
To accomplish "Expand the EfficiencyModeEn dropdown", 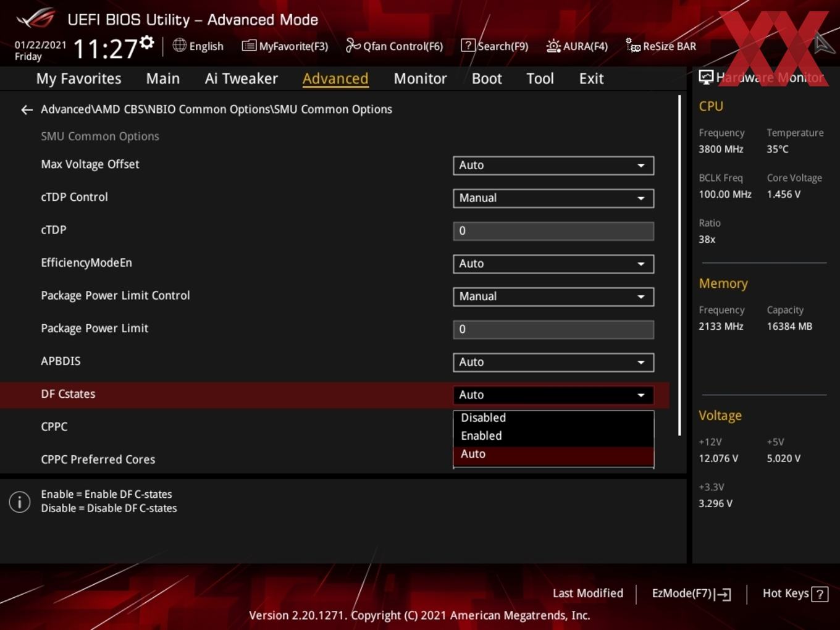I will [553, 264].
